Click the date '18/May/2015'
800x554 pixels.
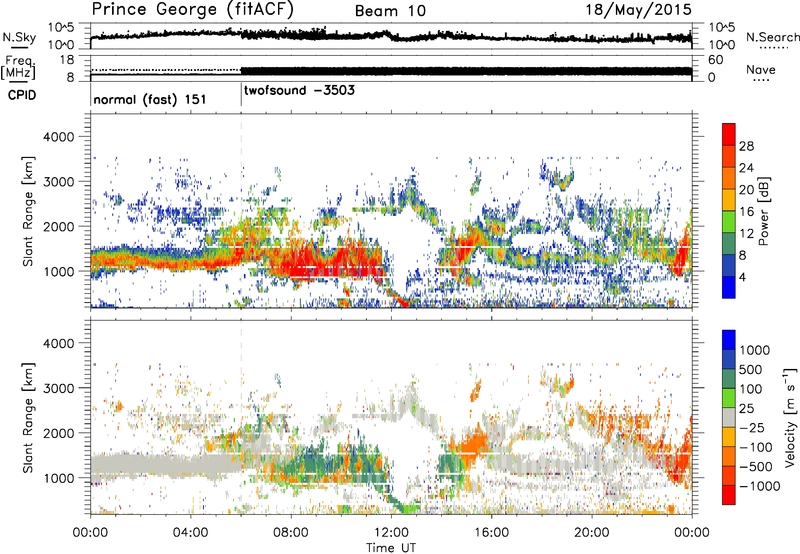point(638,9)
